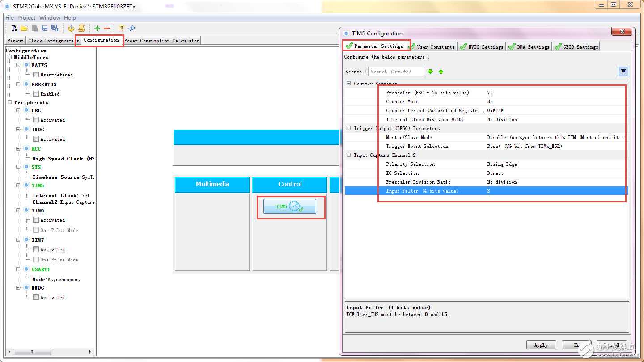Viewport: 644px width, 362px height.
Task: Toggle the parameter description panel icon
Action: tap(623, 72)
